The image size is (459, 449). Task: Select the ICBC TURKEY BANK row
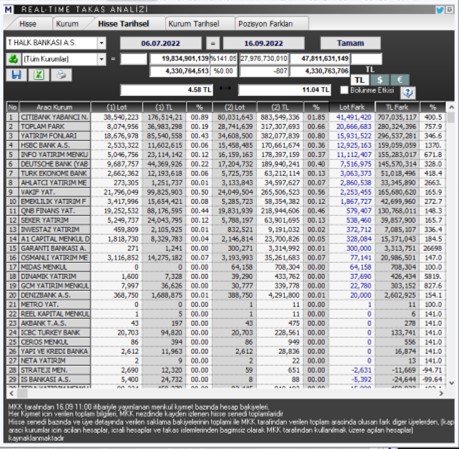(226, 333)
